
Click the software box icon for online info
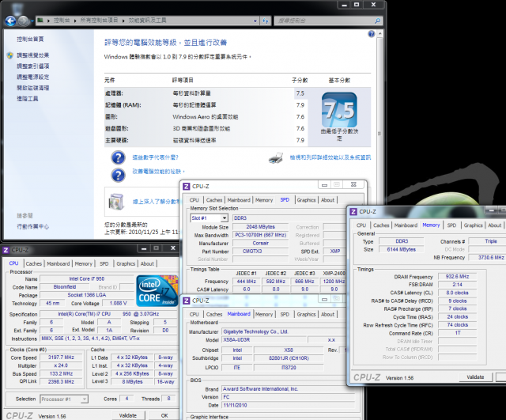coord(116,202)
